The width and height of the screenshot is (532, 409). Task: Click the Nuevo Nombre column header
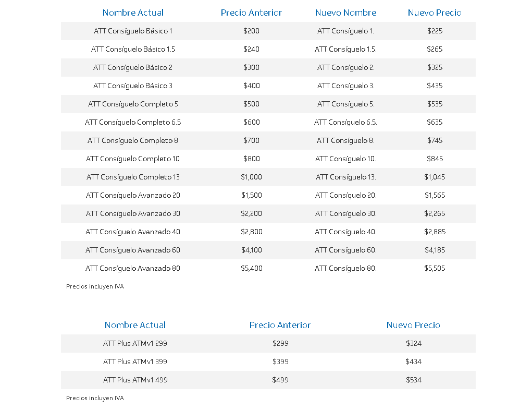pos(346,13)
